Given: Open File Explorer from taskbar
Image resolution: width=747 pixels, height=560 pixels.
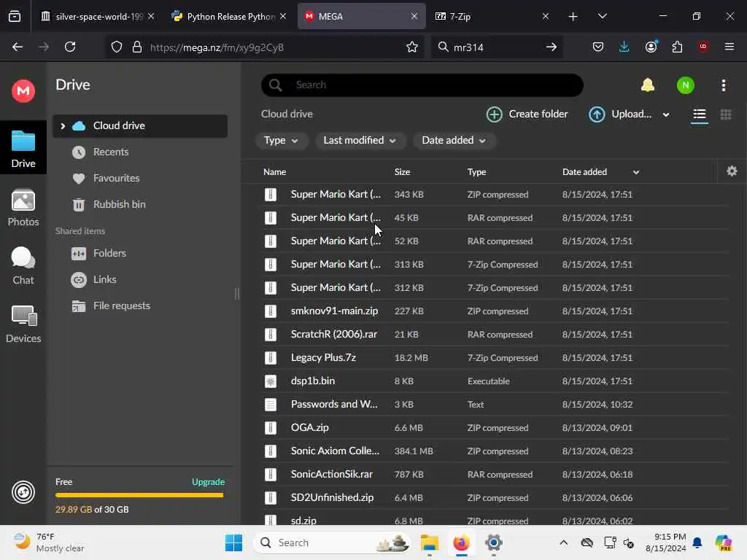Looking at the screenshot, I should click(429, 542).
